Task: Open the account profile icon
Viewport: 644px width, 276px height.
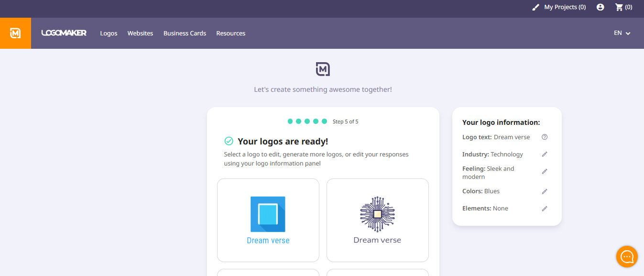Action: click(x=600, y=7)
